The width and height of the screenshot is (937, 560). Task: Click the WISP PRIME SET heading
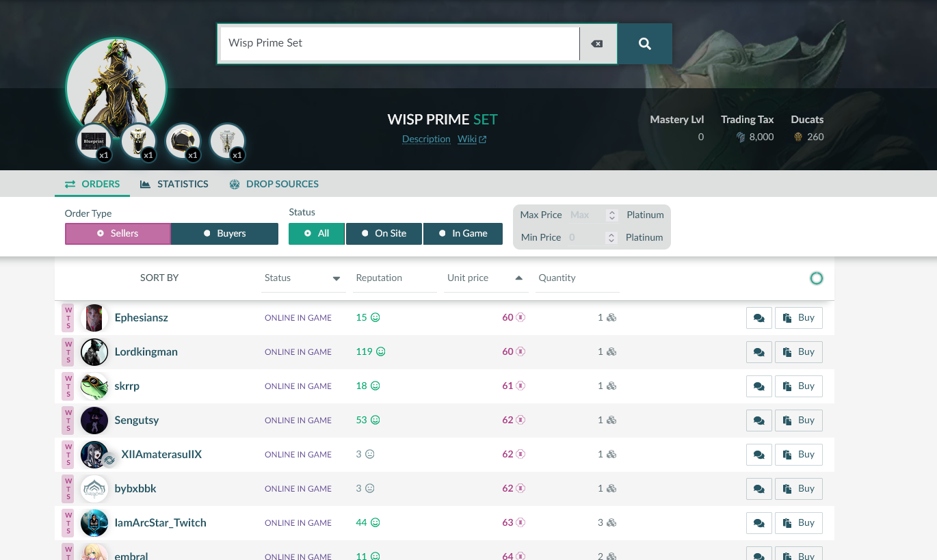443,120
